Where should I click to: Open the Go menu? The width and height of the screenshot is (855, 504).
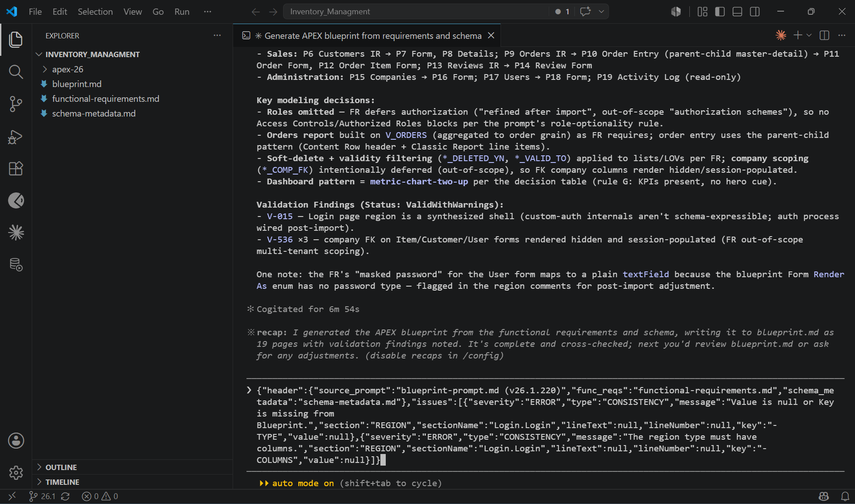click(x=158, y=12)
